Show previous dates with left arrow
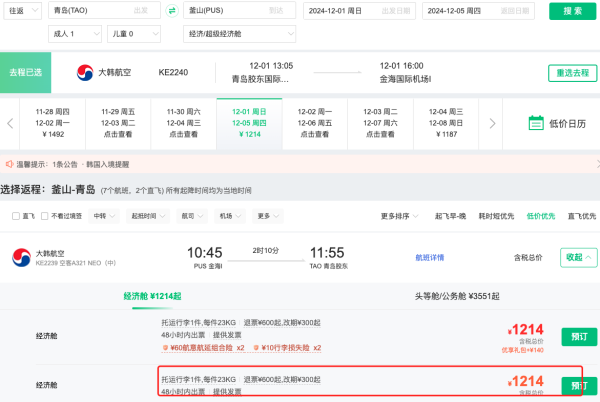Image resolution: width=600 pixels, height=402 pixels. tap(10, 123)
